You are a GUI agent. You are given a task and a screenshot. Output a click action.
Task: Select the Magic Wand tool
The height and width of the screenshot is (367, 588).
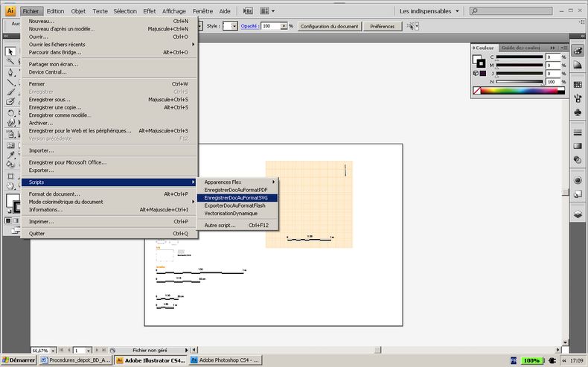tap(10, 61)
